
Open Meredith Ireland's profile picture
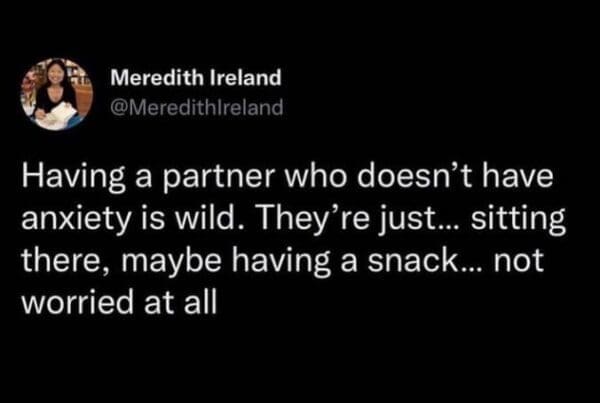coord(57,92)
